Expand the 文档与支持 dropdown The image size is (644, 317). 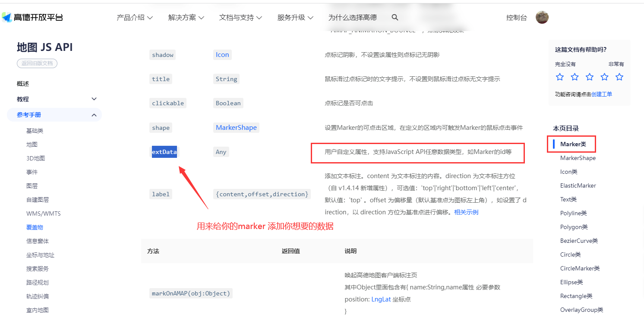click(240, 17)
